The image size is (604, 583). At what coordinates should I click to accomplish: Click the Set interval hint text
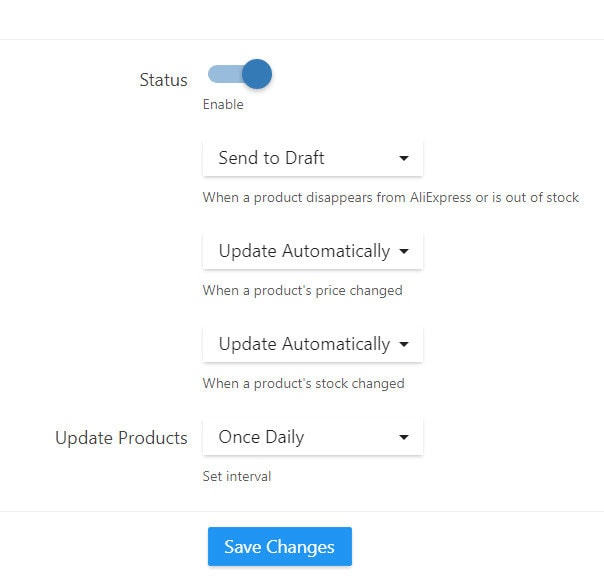click(x=236, y=476)
